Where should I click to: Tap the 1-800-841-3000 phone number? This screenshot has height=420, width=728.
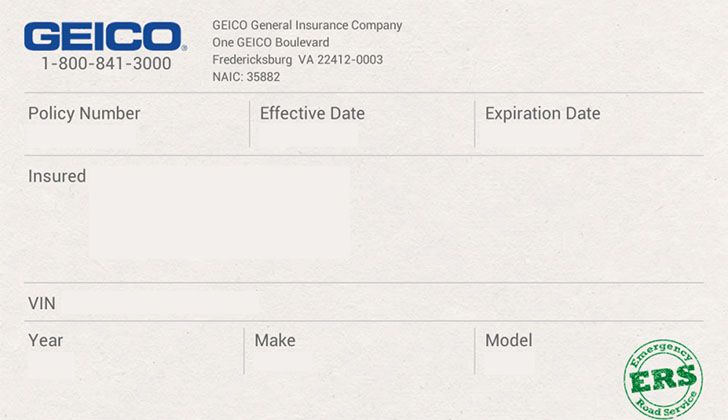coord(106,64)
